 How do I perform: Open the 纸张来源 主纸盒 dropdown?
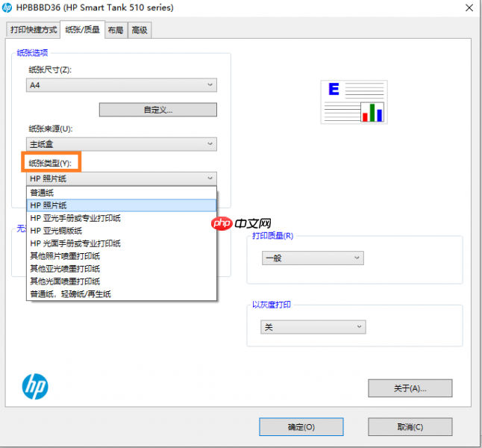point(122,144)
